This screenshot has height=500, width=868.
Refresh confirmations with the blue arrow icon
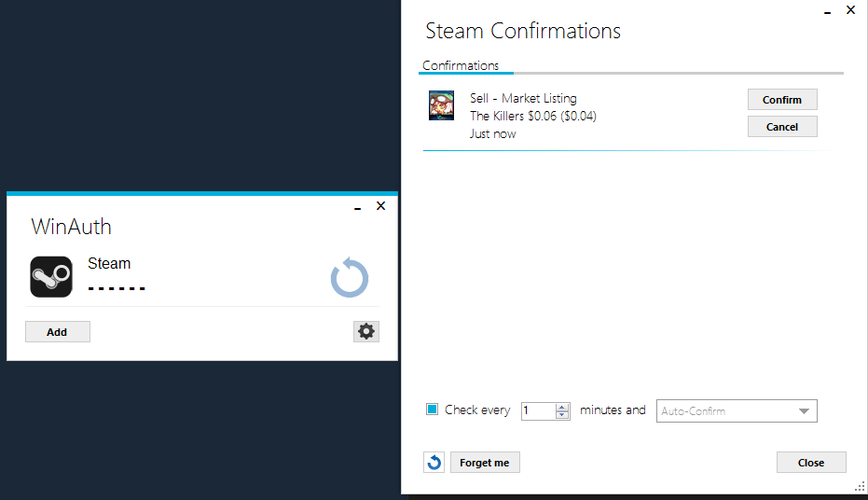point(434,462)
